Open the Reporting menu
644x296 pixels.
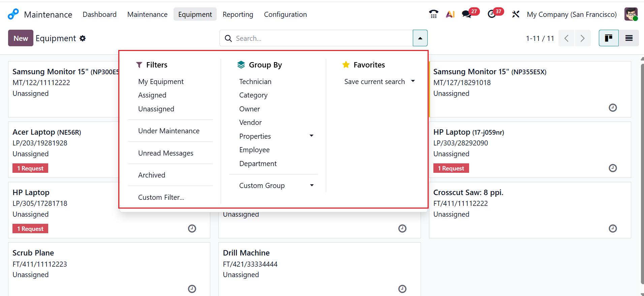coord(238,15)
